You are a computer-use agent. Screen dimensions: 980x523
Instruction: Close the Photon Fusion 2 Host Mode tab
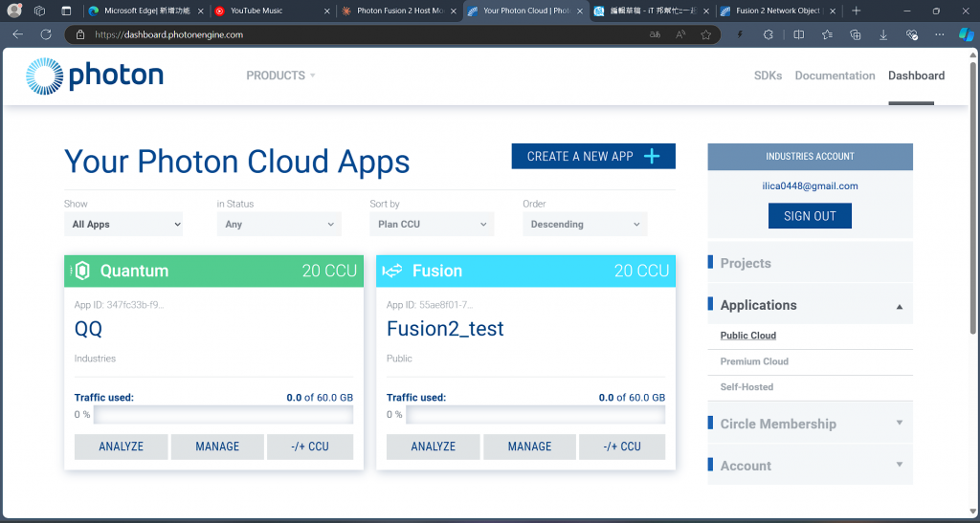[453, 11]
